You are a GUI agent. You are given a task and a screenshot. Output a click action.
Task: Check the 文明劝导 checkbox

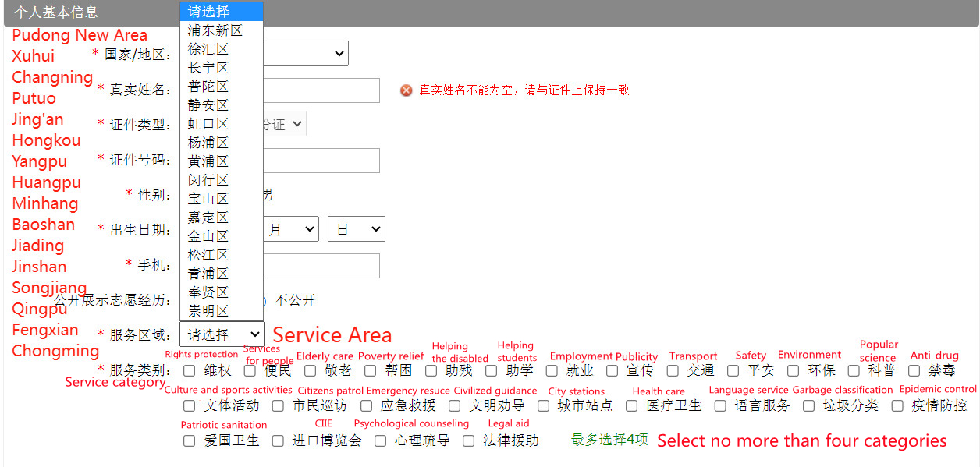coord(454,405)
